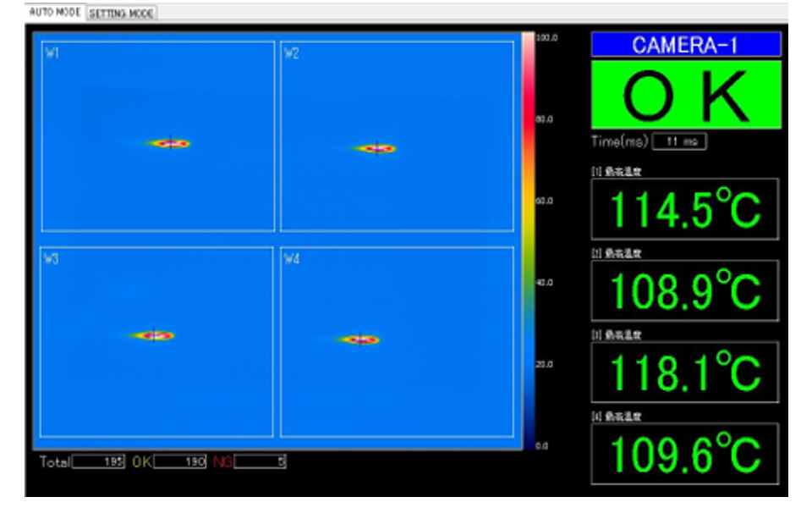Screen dimensions: 812x508
Task: Click the crosshair hotspot in window W2
Action: point(376,148)
